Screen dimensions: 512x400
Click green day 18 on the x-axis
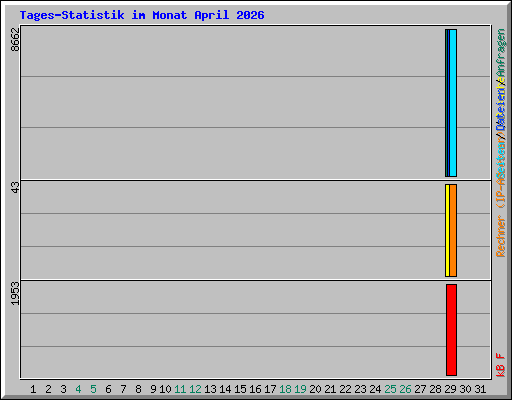point(285,389)
